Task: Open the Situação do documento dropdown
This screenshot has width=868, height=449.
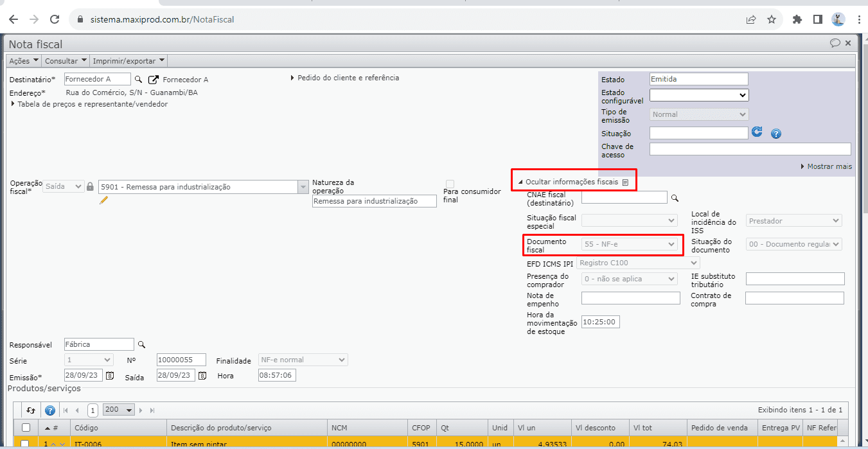Action: point(794,244)
